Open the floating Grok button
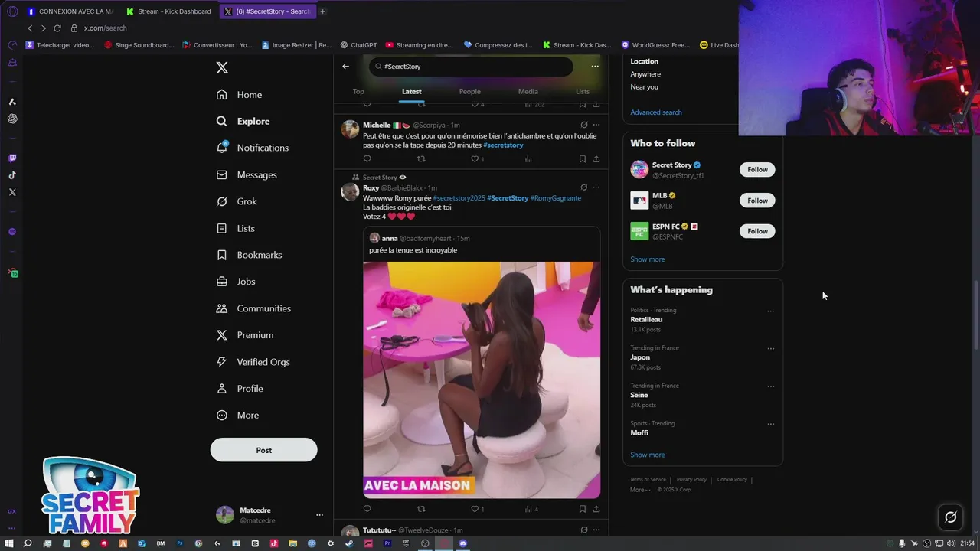Viewport: 980px width, 551px height. [950, 517]
